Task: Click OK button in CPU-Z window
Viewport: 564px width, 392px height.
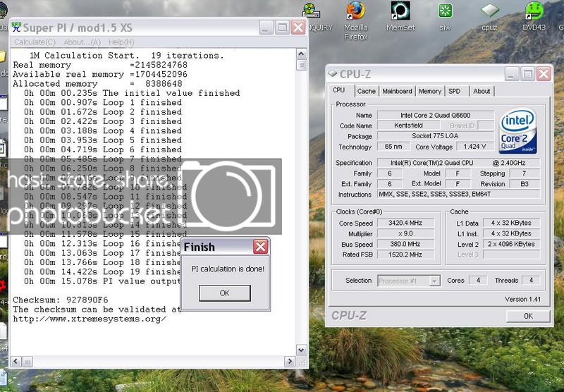Action: coord(528,316)
